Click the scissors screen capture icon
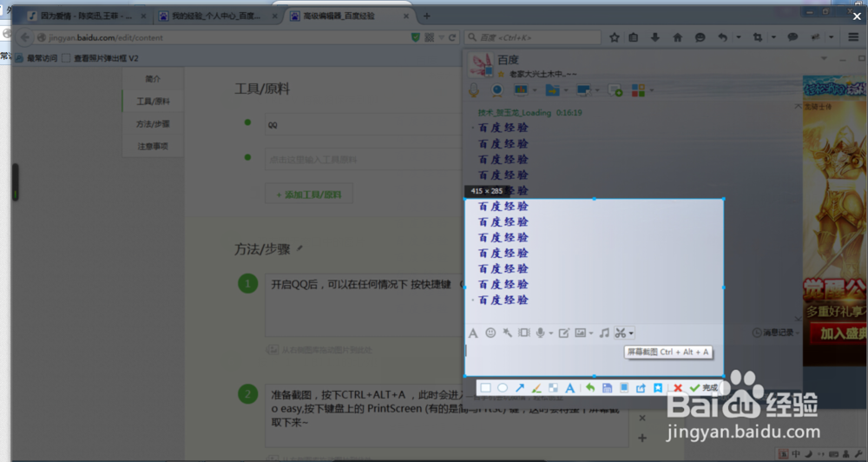Screen dimensions: 868x462 [x=621, y=333]
